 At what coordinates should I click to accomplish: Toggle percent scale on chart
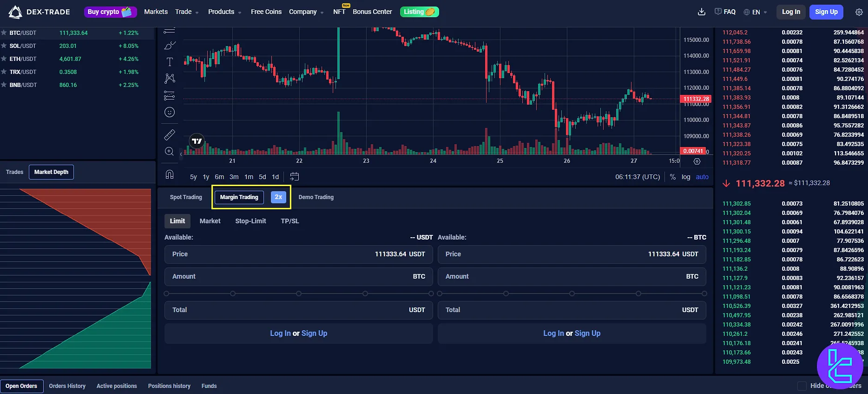pos(672,177)
